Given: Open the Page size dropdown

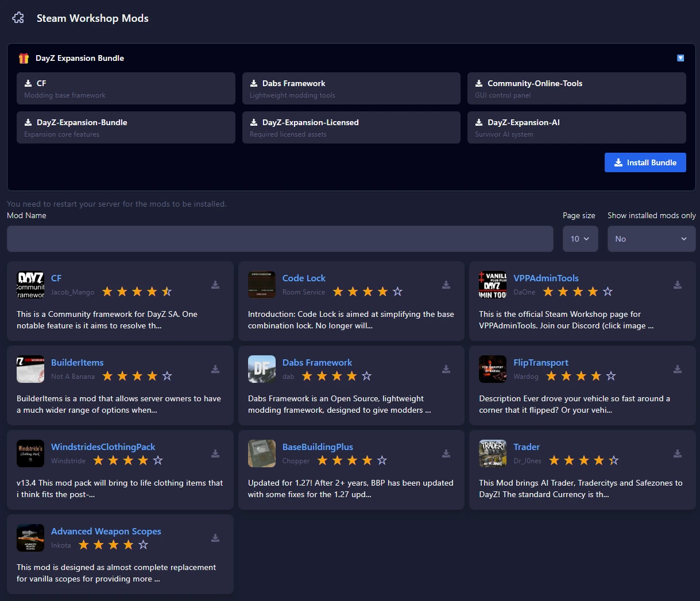Looking at the screenshot, I should tap(580, 238).
